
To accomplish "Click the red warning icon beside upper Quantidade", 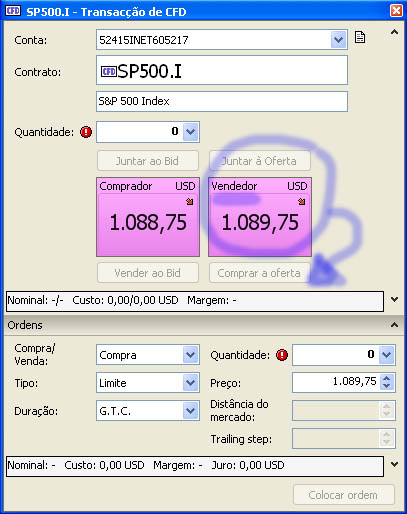I will pyautogui.click(x=86, y=132).
